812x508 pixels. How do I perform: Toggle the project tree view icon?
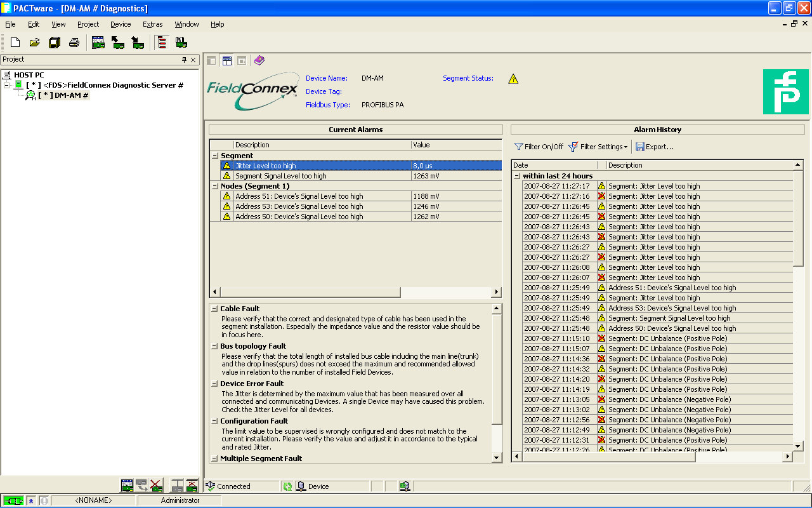pos(162,43)
